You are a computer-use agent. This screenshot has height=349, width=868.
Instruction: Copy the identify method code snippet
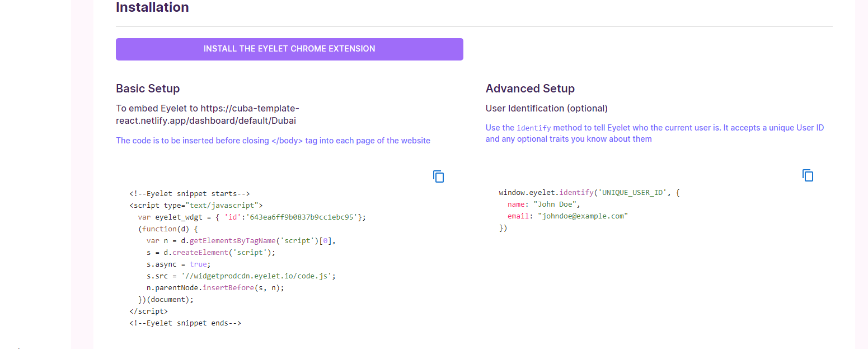pyautogui.click(x=808, y=175)
